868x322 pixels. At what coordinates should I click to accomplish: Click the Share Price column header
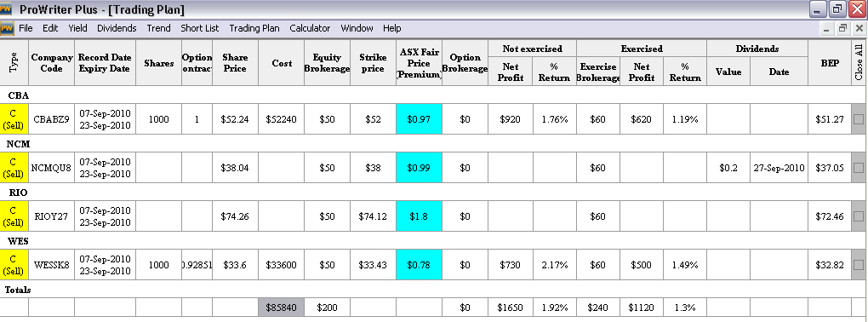[x=235, y=63]
